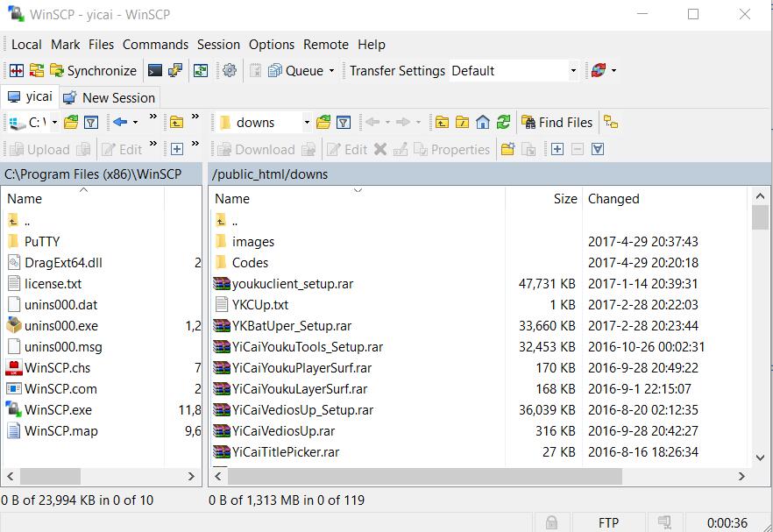
Task: Click the remote panel filter icon
Action: point(344,123)
